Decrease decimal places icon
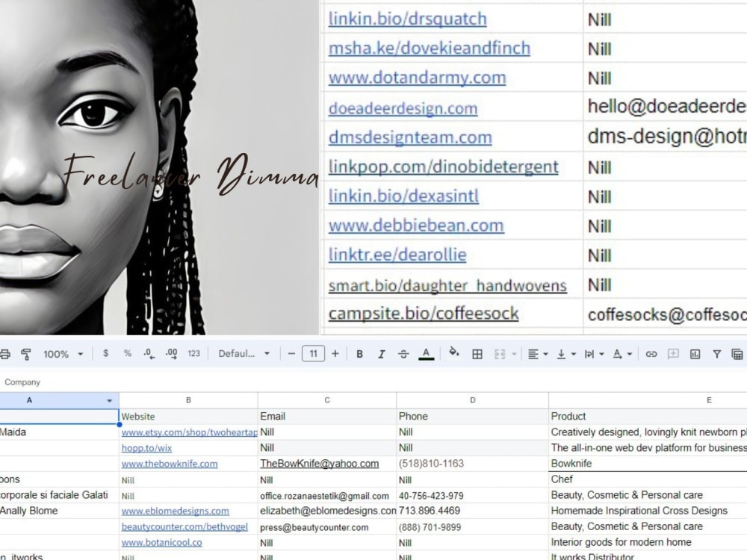The height and width of the screenshot is (560, 747). [x=149, y=353]
